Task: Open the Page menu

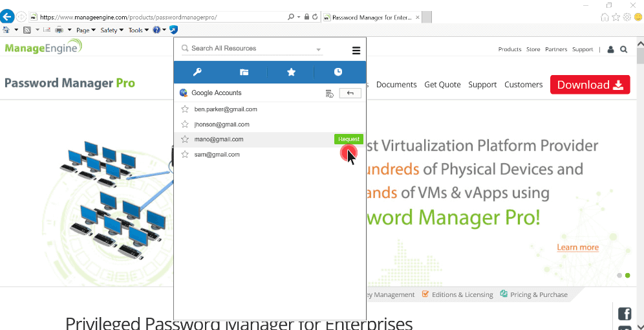Action: click(x=86, y=30)
